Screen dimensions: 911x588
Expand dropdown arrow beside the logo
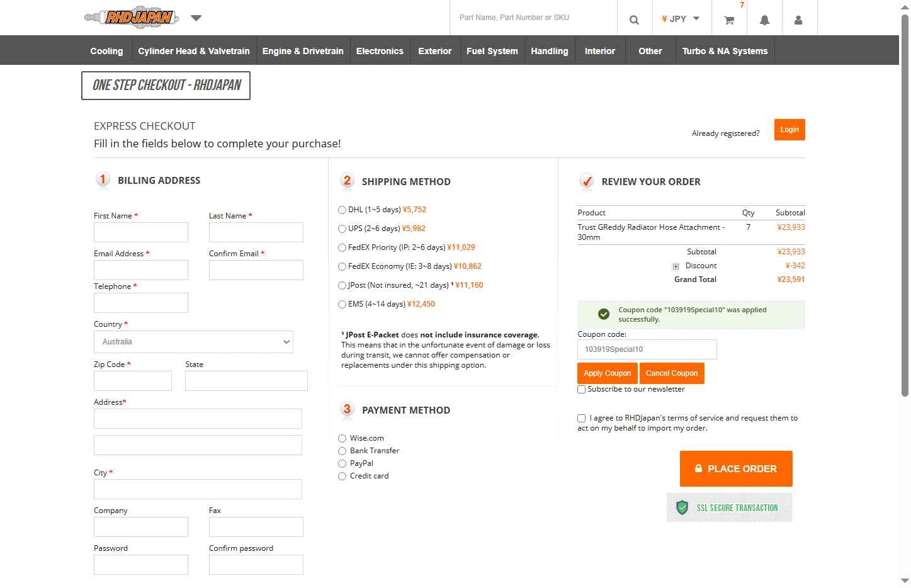(196, 18)
